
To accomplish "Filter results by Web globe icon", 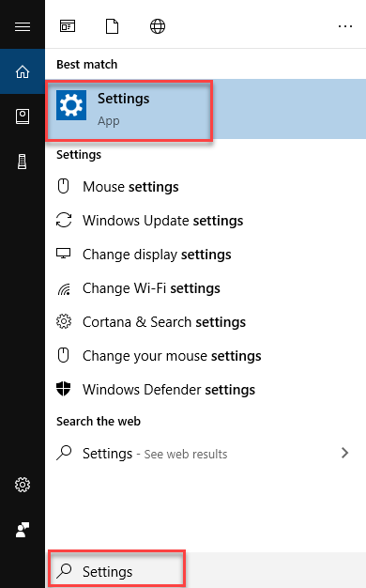I will [158, 26].
